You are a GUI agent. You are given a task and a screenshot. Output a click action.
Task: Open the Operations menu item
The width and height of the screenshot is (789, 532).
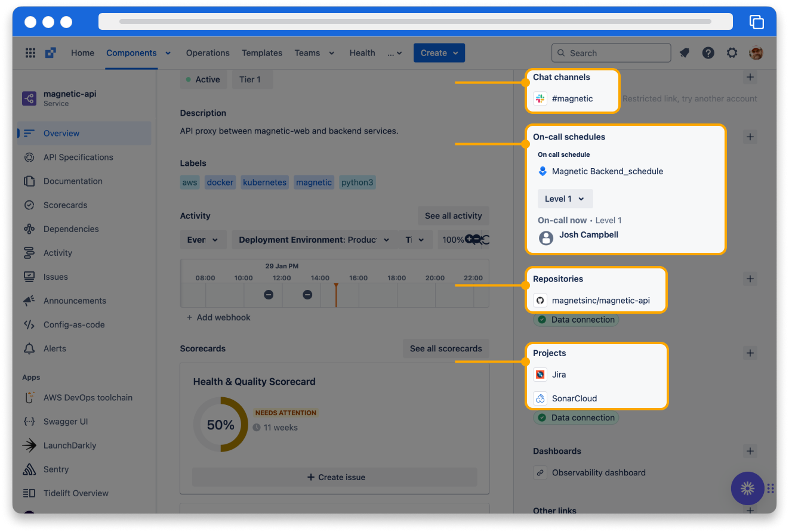(x=208, y=53)
